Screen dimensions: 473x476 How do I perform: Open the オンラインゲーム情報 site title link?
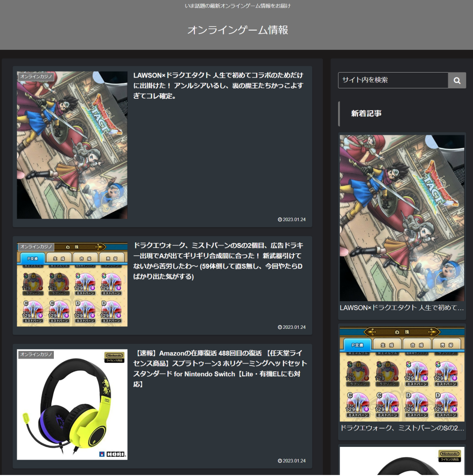pyautogui.click(x=237, y=30)
